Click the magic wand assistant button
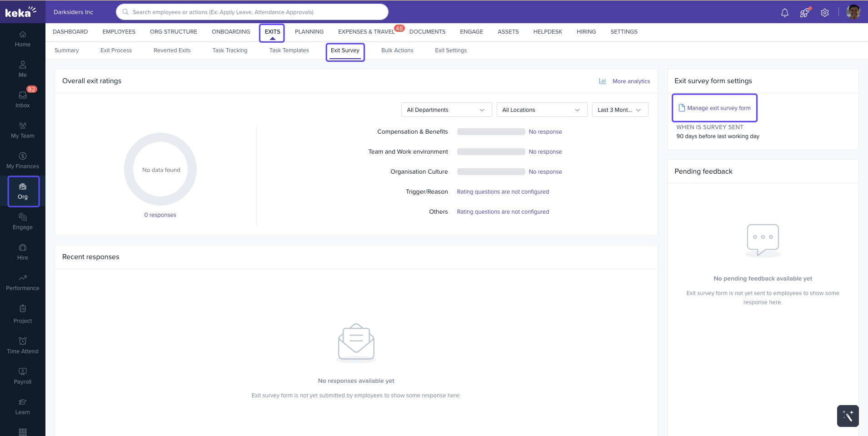The width and height of the screenshot is (868, 436). point(848,416)
